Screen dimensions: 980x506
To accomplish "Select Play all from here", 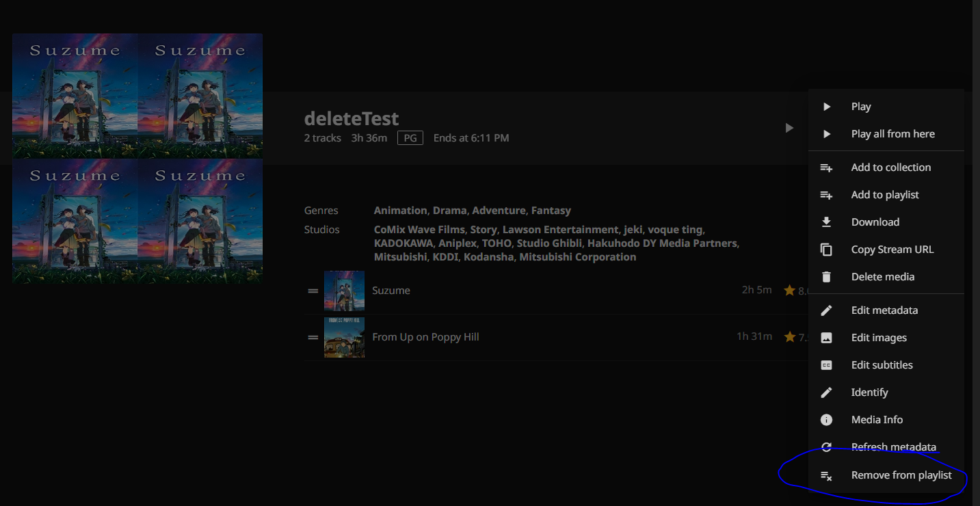I will tap(892, 134).
